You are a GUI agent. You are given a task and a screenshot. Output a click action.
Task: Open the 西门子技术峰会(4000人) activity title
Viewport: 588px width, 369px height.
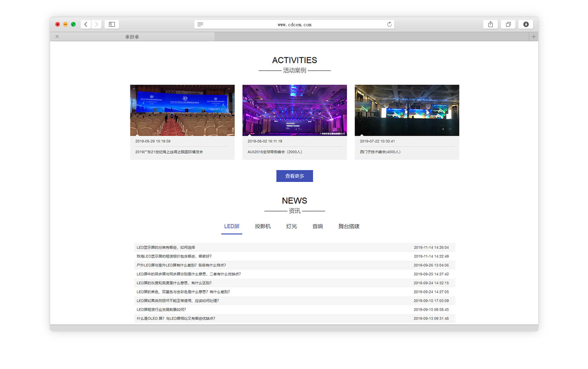pos(380,152)
